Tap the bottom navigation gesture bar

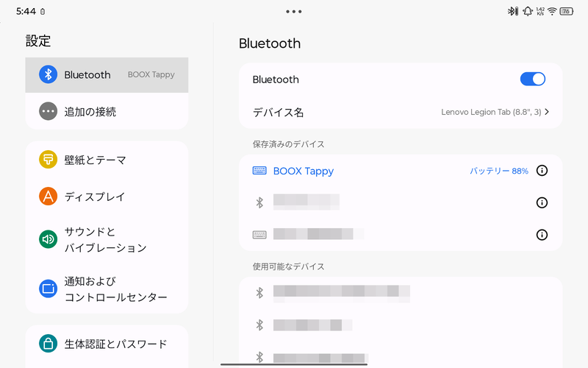pos(293,364)
